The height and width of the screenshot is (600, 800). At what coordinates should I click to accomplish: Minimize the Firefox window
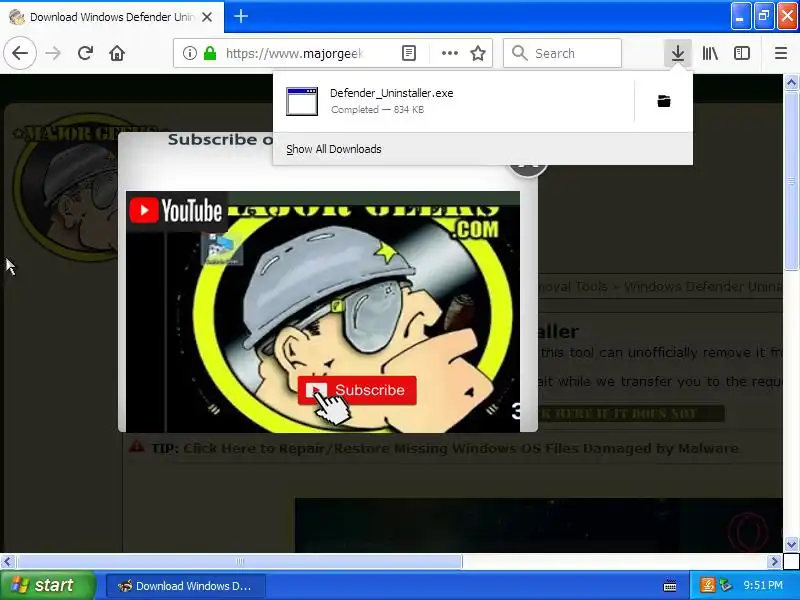tap(740, 16)
